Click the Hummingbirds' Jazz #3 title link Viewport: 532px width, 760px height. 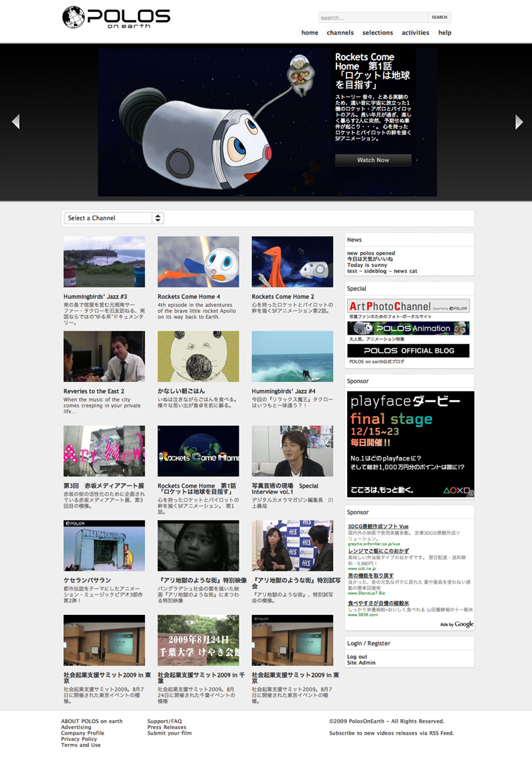(95, 297)
